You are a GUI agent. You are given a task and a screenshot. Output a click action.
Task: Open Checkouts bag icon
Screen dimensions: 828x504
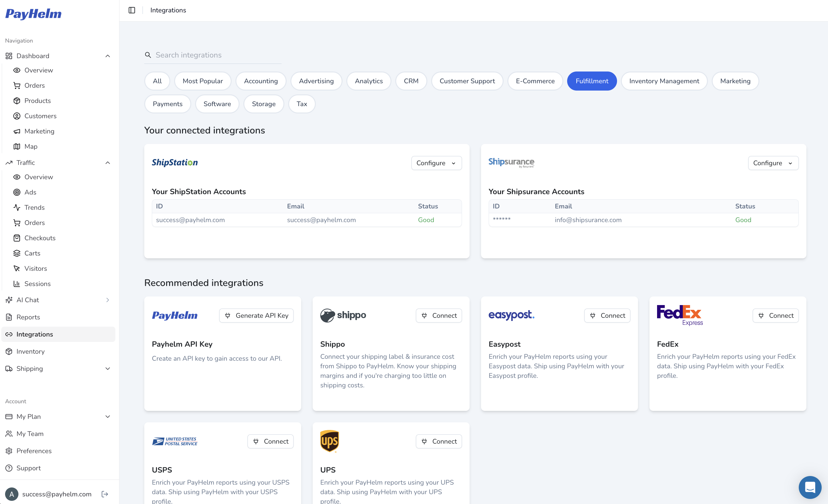pos(17,238)
